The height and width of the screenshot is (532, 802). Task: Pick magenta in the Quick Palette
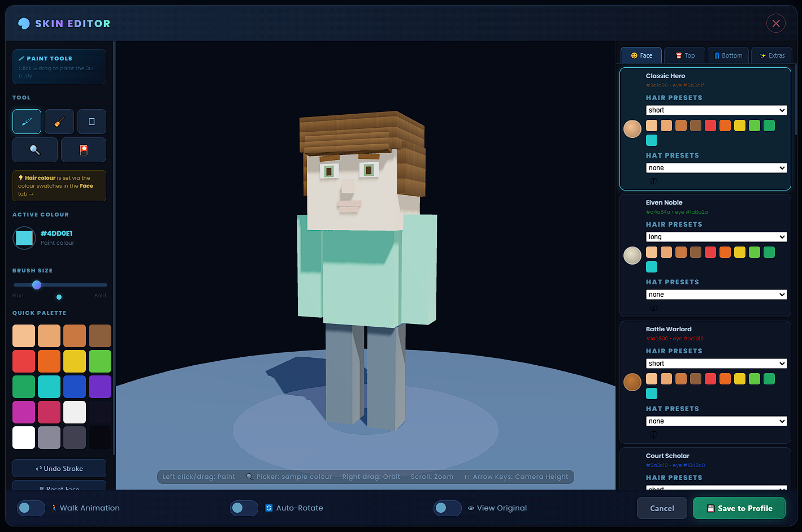point(24,412)
